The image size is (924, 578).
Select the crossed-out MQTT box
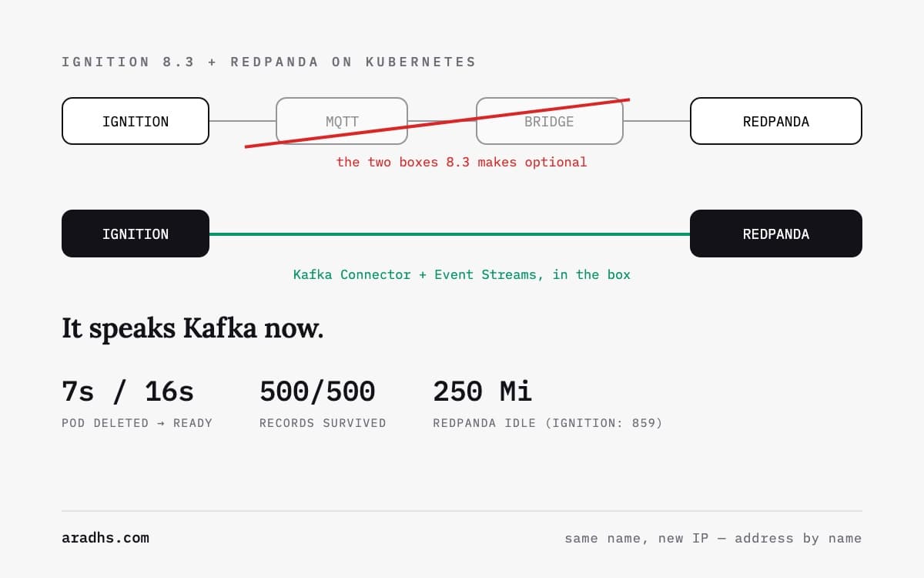(342, 121)
